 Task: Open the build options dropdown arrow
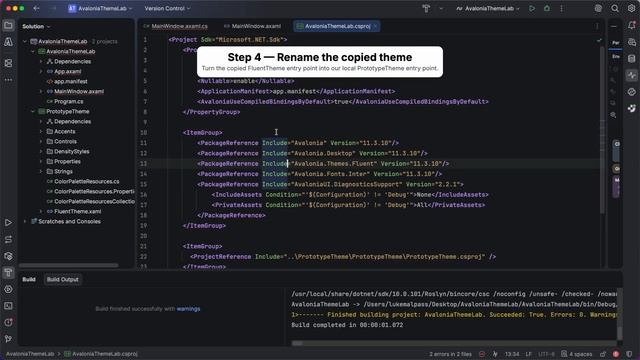coord(441,8)
